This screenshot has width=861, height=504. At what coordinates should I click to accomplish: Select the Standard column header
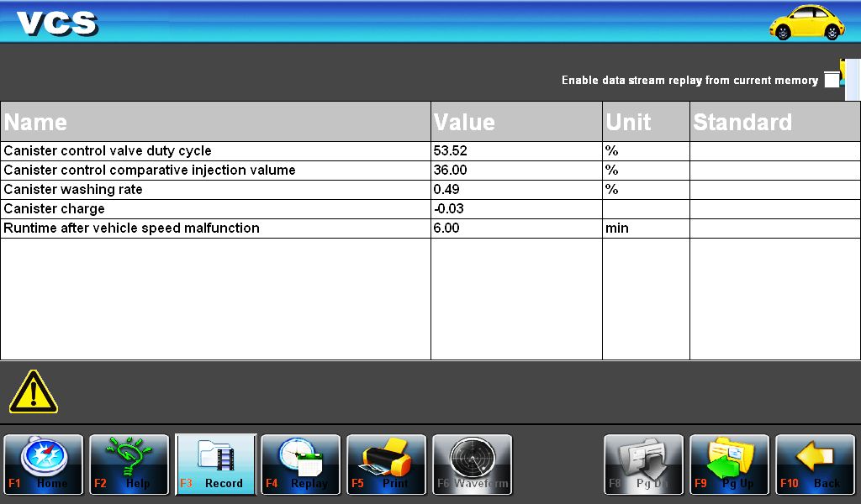click(x=774, y=122)
